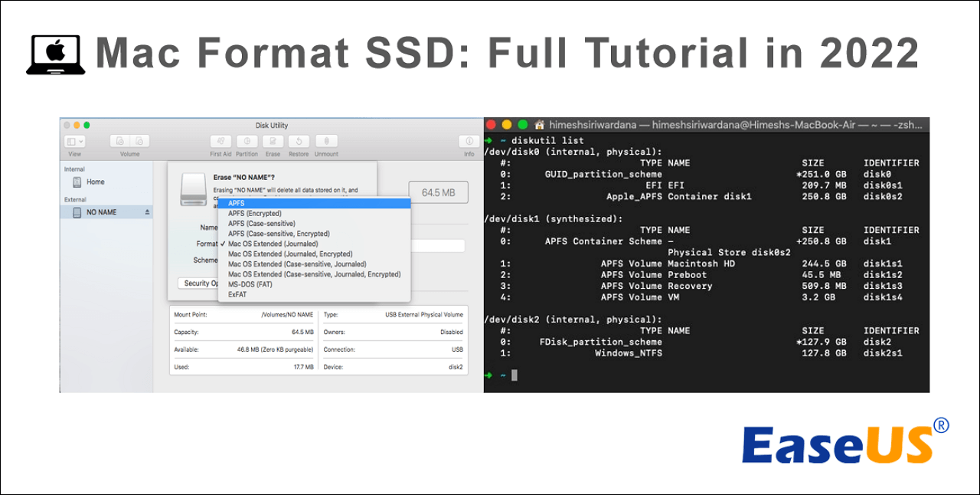Click the Partition toolbar icon
980x495 pixels.
247,142
